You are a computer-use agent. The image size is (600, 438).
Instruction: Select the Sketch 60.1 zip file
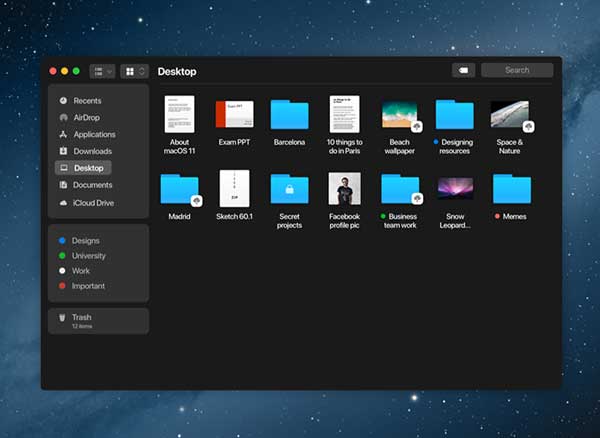(x=234, y=188)
